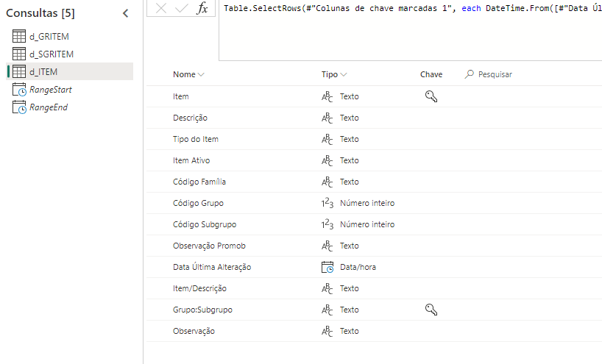Click the Data/hora type label

click(x=358, y=267)
